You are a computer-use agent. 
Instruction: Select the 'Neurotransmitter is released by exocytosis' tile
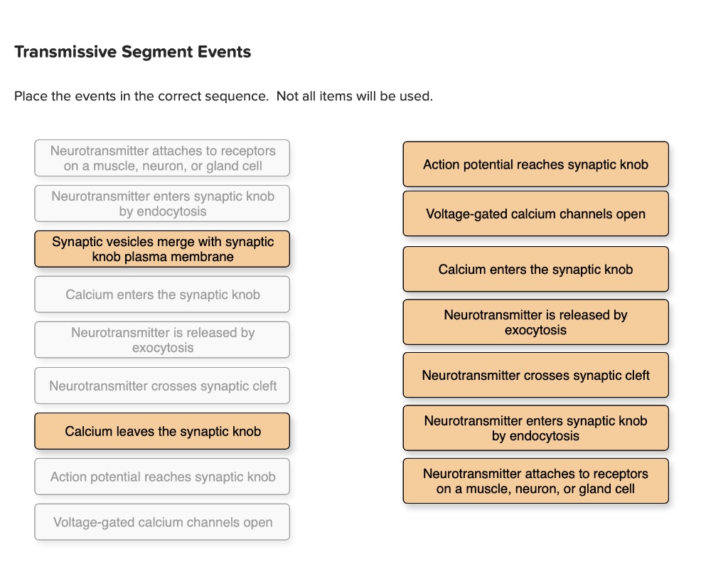coord(535,322)
